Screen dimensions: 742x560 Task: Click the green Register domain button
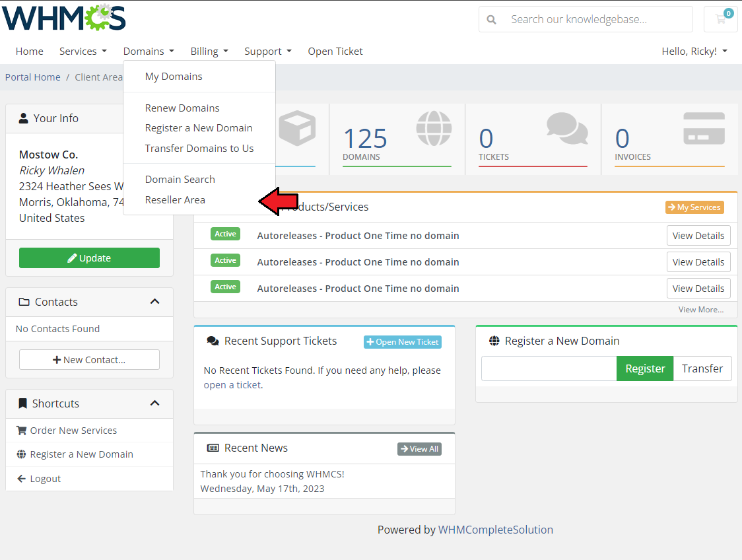645,368
